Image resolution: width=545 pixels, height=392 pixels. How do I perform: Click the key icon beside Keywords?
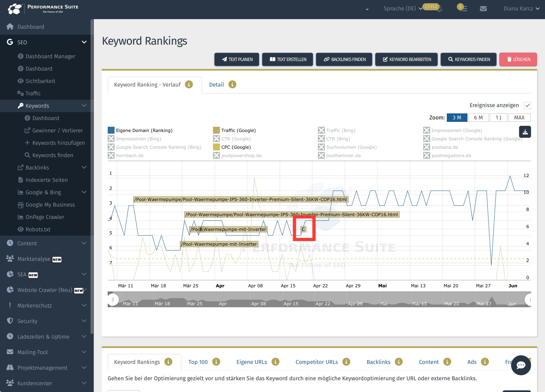pyautogui.click(x=21, y=105)
